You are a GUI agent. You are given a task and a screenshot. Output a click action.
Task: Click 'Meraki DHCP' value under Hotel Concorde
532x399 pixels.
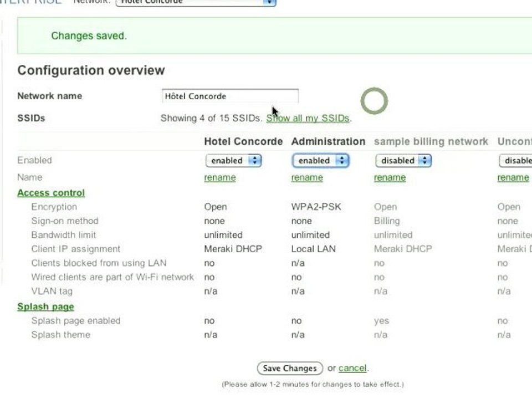point(233,249)
